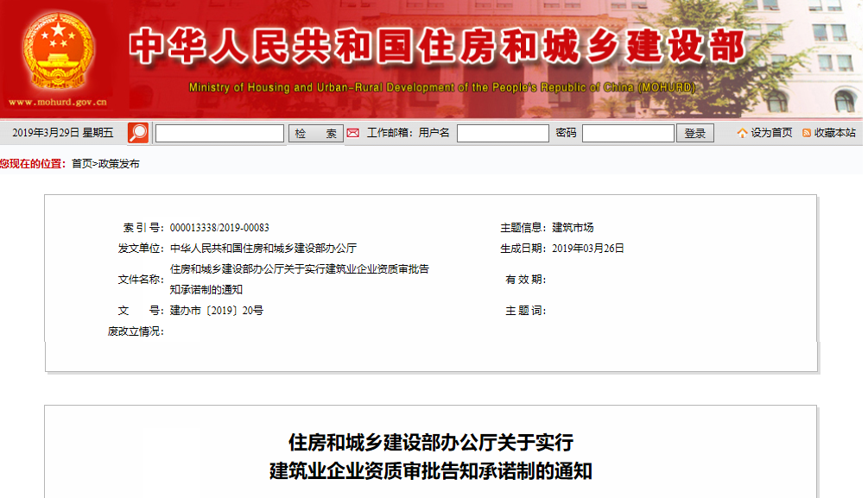Click the document number 建办市〔2019〕20号
This screenshot has height=498, width=868.
coord(217,311)
